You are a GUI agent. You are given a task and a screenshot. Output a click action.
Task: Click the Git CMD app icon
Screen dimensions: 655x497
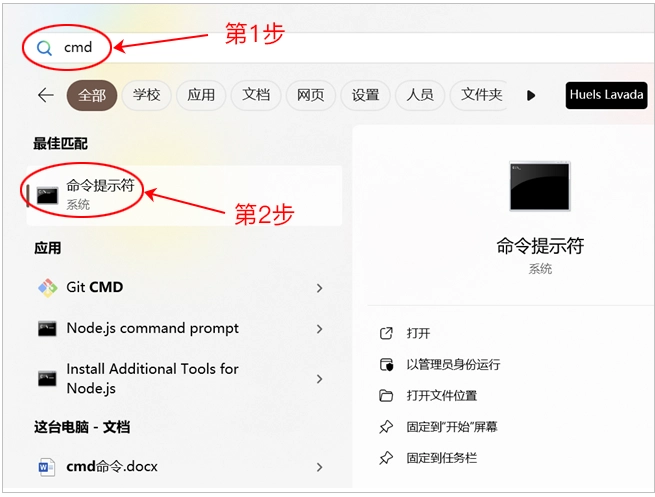tap(47, 287)
